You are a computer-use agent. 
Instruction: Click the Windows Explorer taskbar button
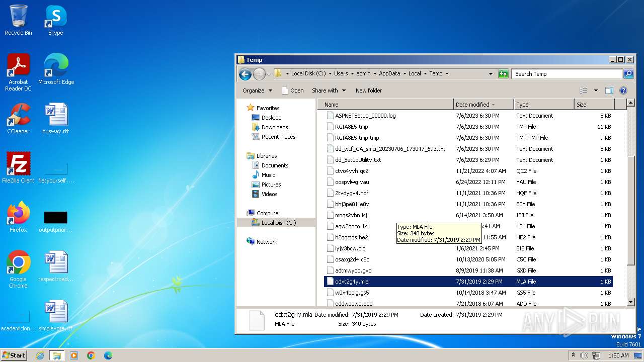coord(56,355)
